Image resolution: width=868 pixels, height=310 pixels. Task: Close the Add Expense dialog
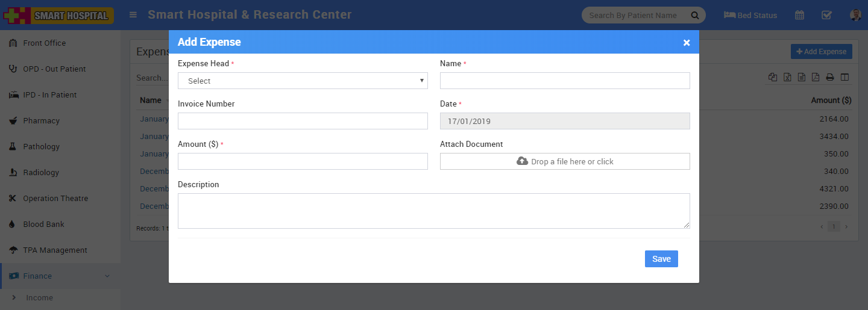(686, 43)
